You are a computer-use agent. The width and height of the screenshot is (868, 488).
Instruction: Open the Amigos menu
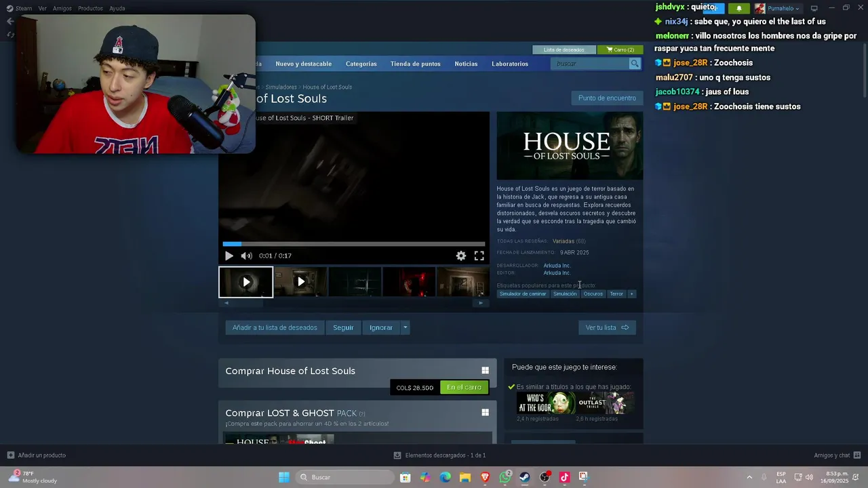pos(62,9)
